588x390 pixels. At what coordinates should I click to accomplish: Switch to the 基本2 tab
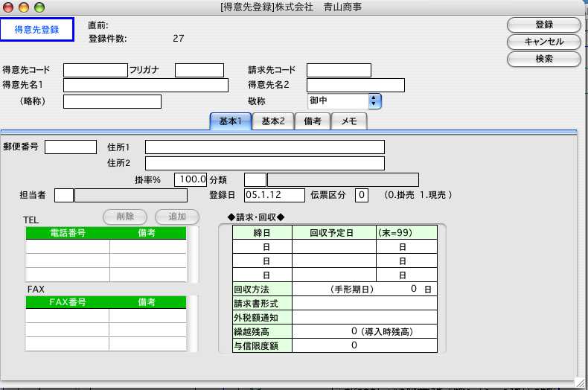pos(272,121)
